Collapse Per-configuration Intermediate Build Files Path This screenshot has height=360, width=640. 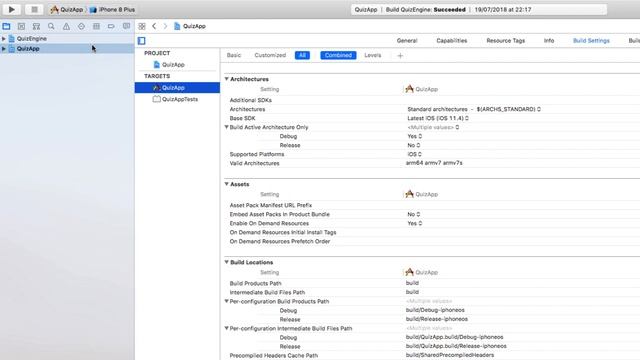click(x=227, y=328)
